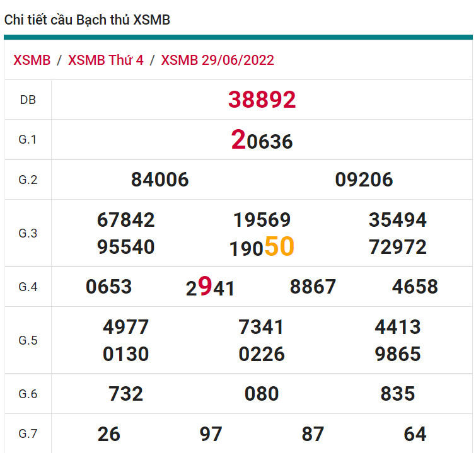
Task: Click the G.4 number 4658
Action: 414,287
